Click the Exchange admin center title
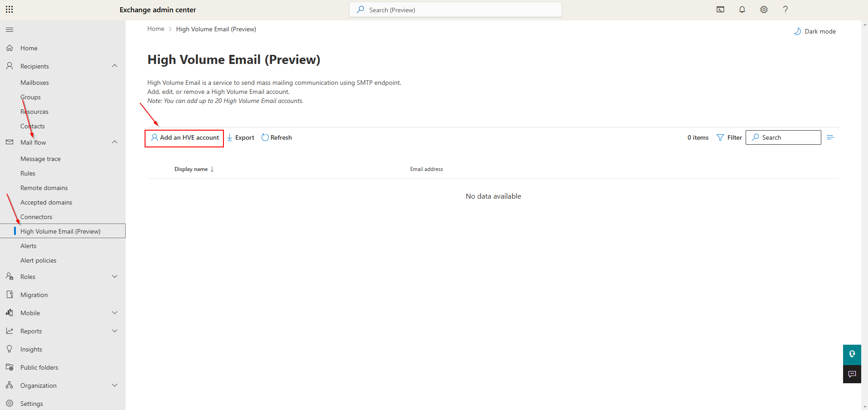The image size is (868, 410). pyautogui.click(x=158, y=10)
